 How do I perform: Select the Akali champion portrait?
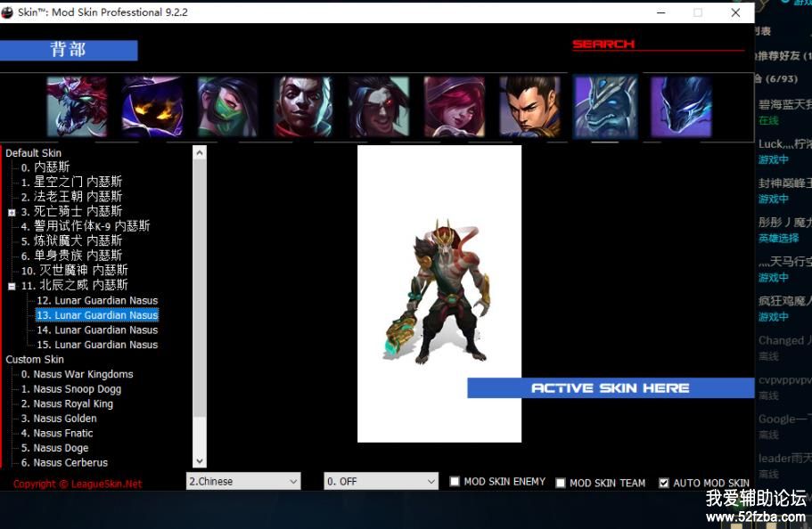click(227, 107)
